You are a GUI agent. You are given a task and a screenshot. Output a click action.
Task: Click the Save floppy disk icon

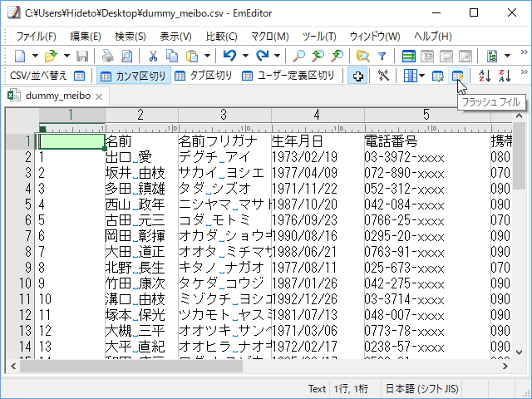(82, 56)
